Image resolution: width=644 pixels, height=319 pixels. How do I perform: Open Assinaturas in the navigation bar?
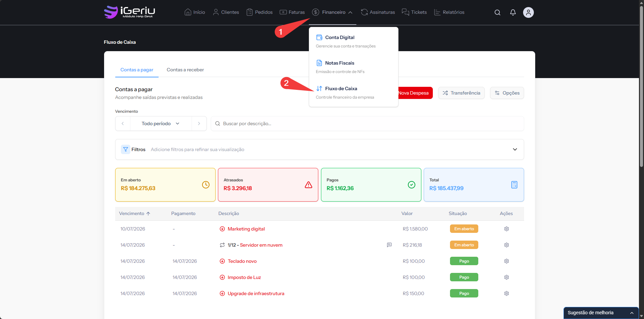point(378,12)
